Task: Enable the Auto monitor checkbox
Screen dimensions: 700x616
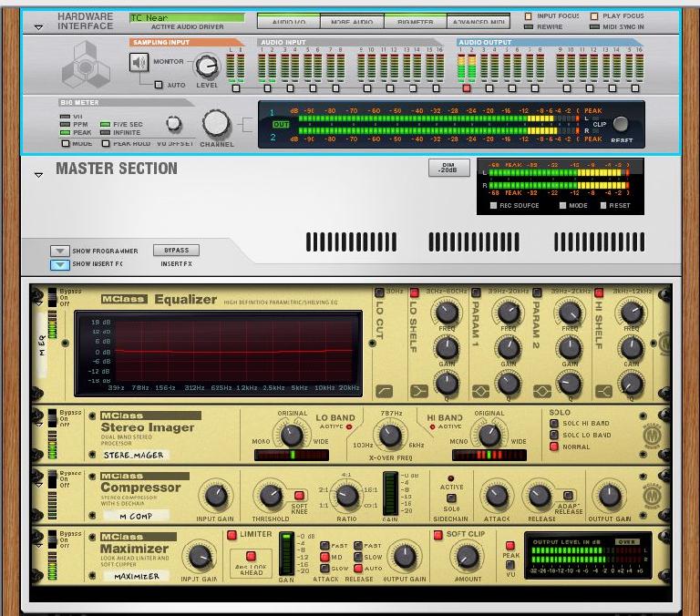Action: pyautogui.click(x=158, y=85)
